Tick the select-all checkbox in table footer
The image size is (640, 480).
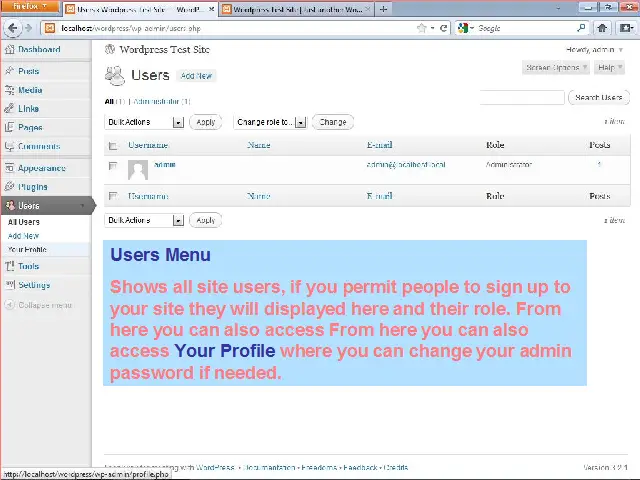click(x=113, y=196)
